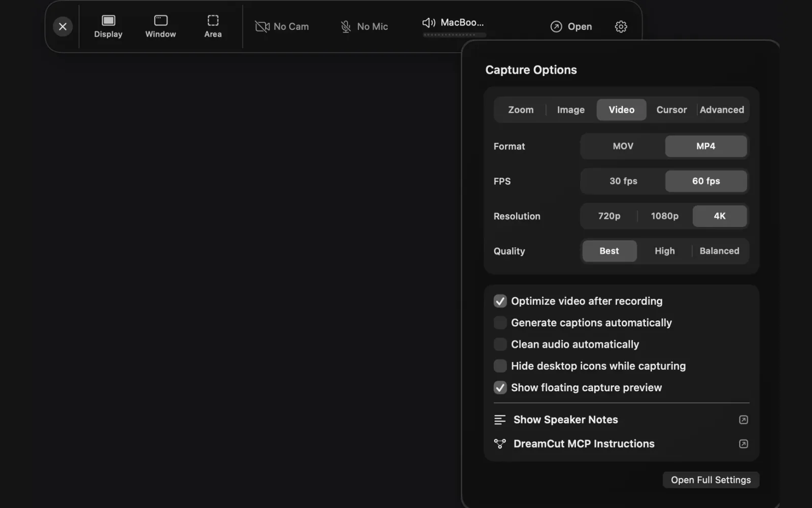Open DreamCut MCP Instructions
Viewport: 812px width, 508px height.
(621, 444)
